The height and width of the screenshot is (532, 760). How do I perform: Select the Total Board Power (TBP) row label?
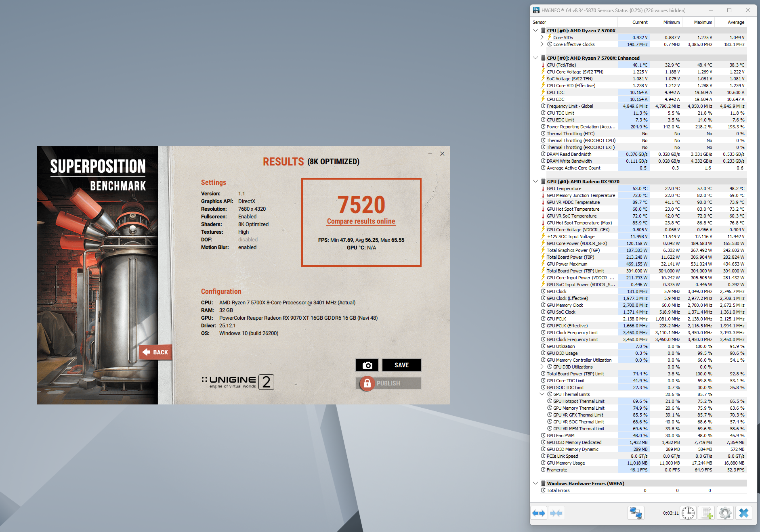point(570,257)
